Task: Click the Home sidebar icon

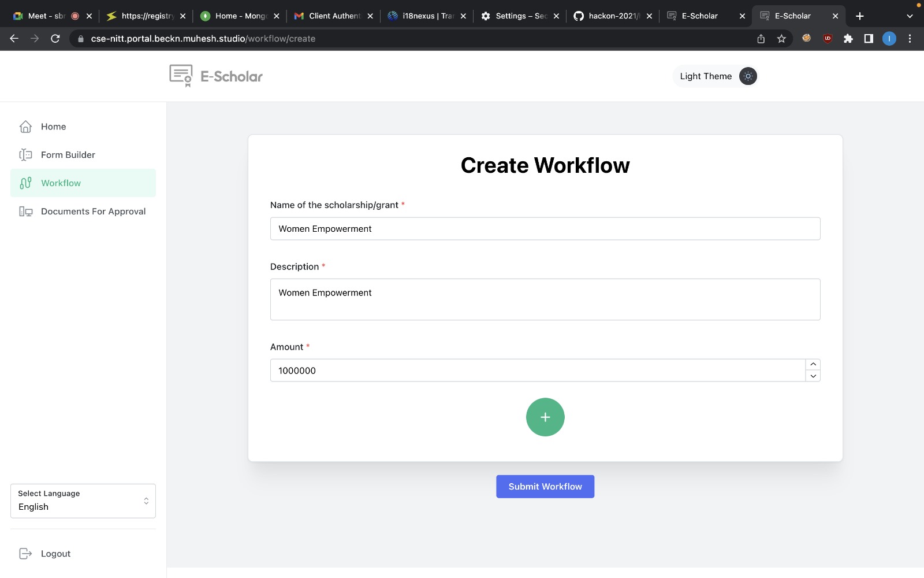Action: coord(25,127)
